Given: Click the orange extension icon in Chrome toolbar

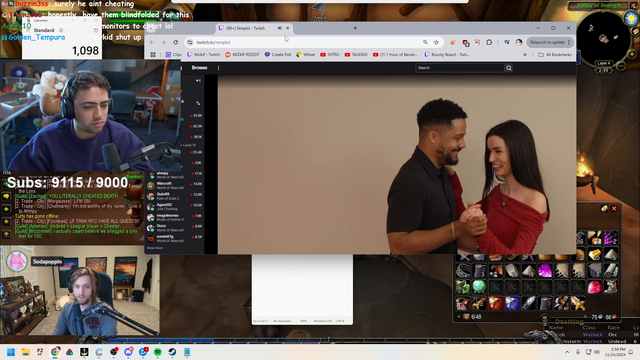Looking at the screenshot, I should coord(453,42).
